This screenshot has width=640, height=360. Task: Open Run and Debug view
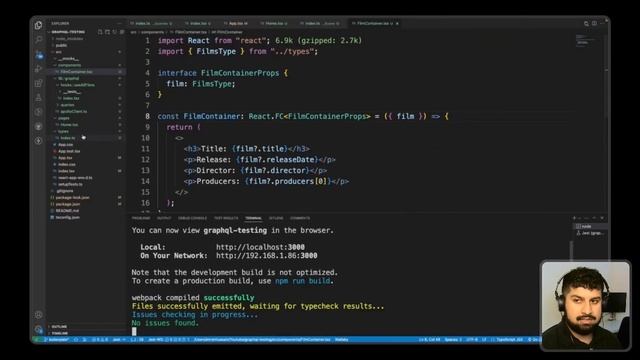coord(38,69)
